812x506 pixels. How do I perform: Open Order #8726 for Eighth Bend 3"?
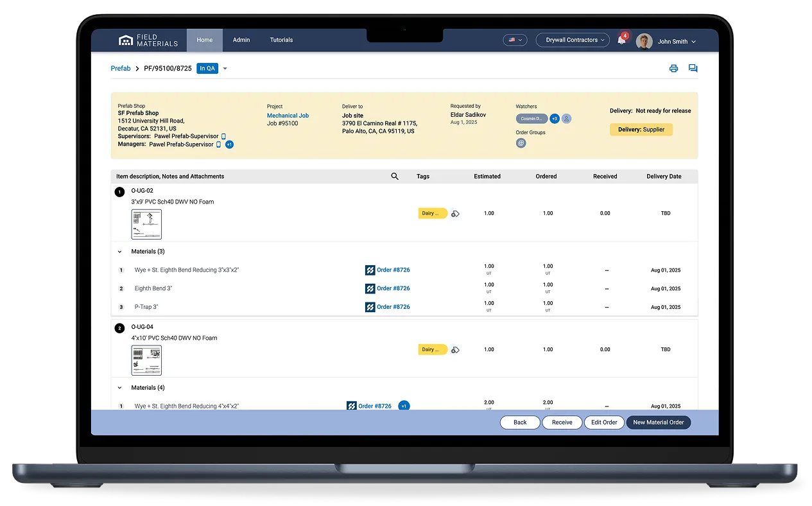(393, 288)
